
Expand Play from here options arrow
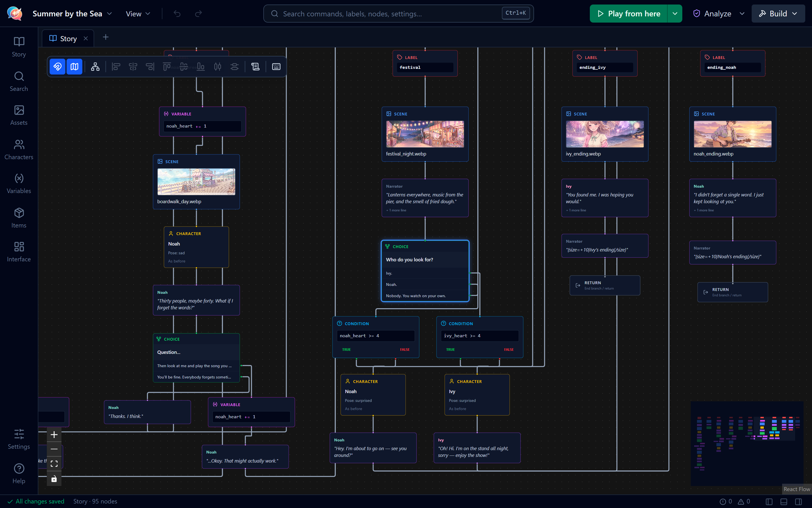(x=675, y=14)
